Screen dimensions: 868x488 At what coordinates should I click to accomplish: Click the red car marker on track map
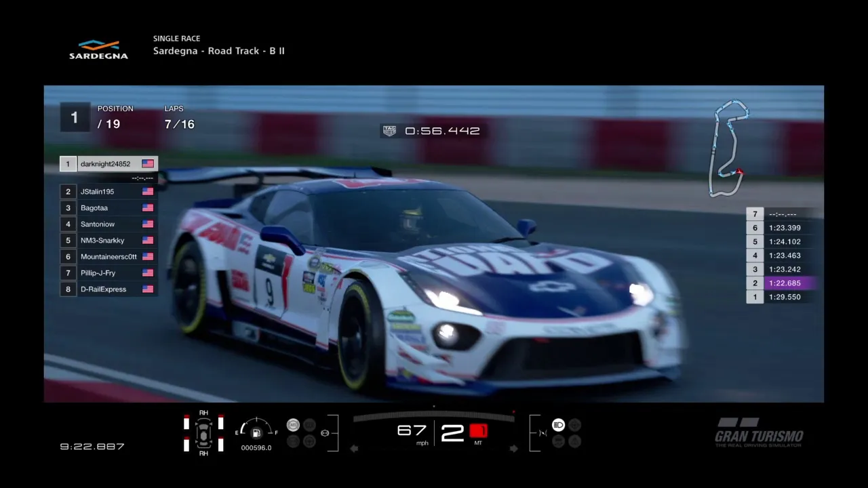pos(739,172)
